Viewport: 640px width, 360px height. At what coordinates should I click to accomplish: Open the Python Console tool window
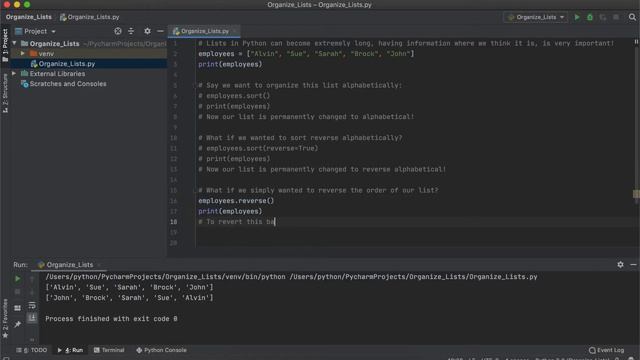coord(161,350)
